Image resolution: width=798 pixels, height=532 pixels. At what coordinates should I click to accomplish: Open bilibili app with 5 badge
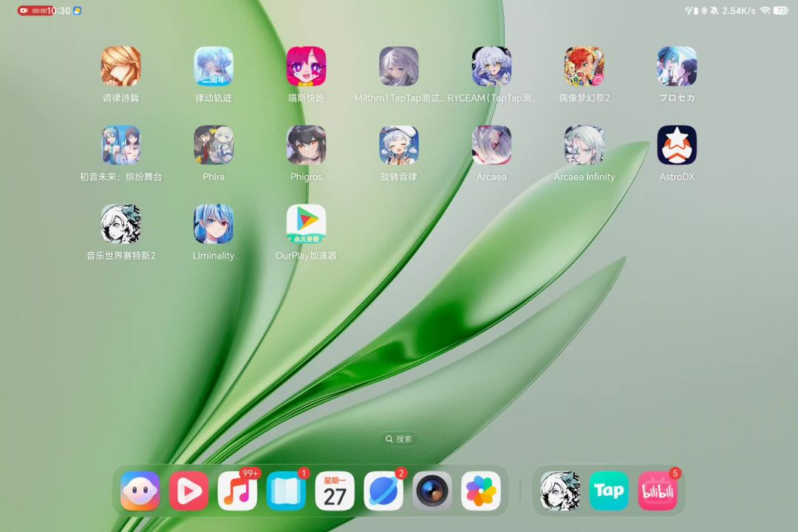658,491
